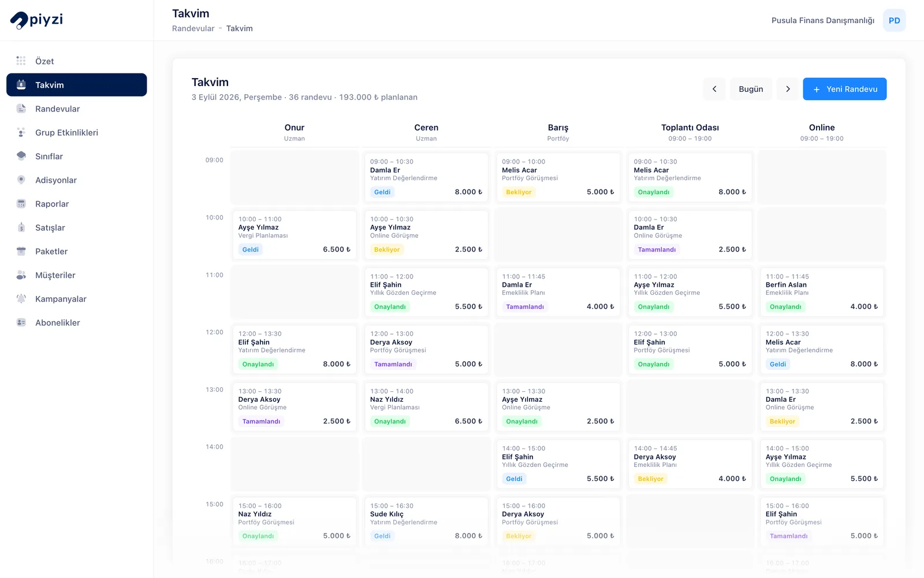Select the Satışlar money bag icon
This screenshot has height=578, width=924.
click(x=21, y=228)
